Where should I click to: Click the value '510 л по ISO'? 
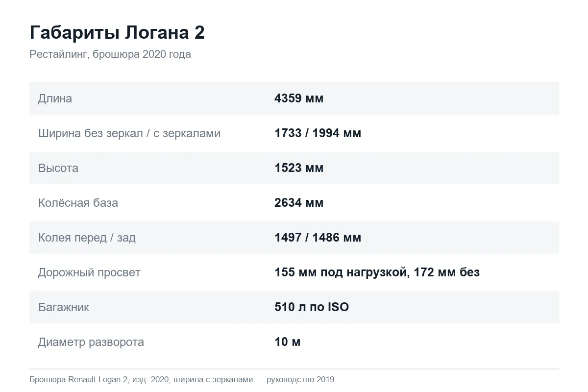(x=312, y=307)
